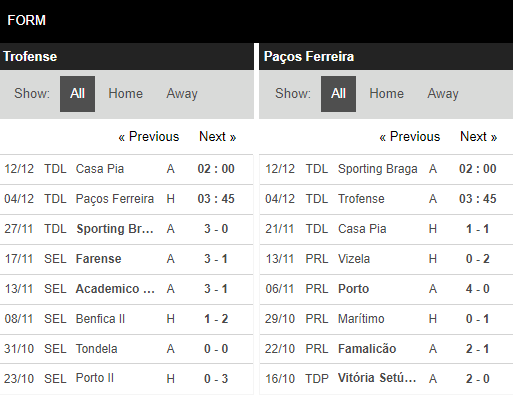
Task: Open the Porto II 0 - 3 match
Action: (x=127, y=379)
